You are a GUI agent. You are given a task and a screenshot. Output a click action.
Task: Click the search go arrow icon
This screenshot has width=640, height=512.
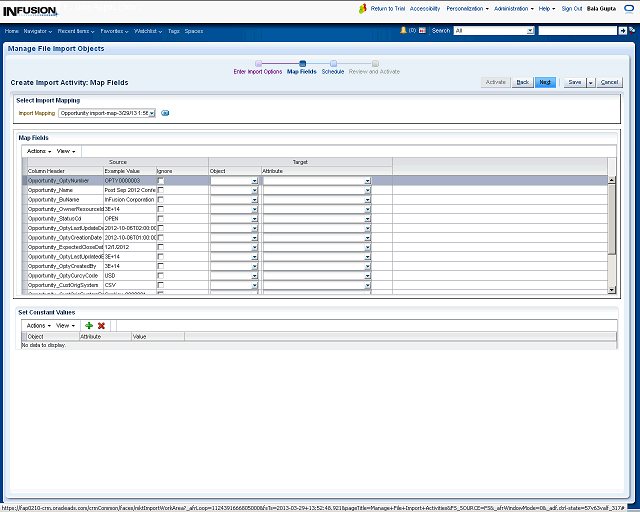[623, 31]
